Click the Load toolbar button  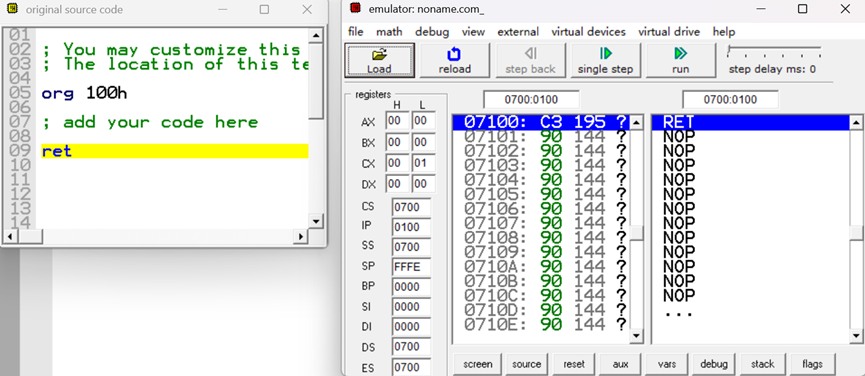380,60
